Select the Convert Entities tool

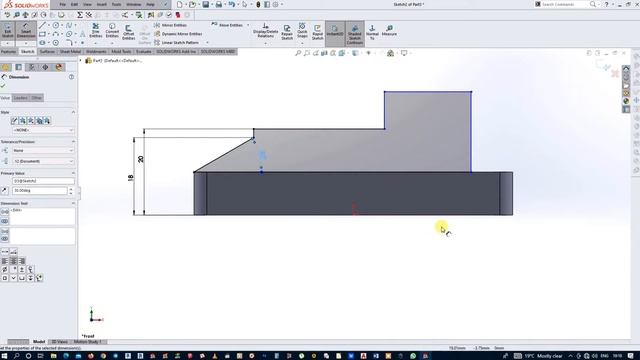click(x=112, y=31)
